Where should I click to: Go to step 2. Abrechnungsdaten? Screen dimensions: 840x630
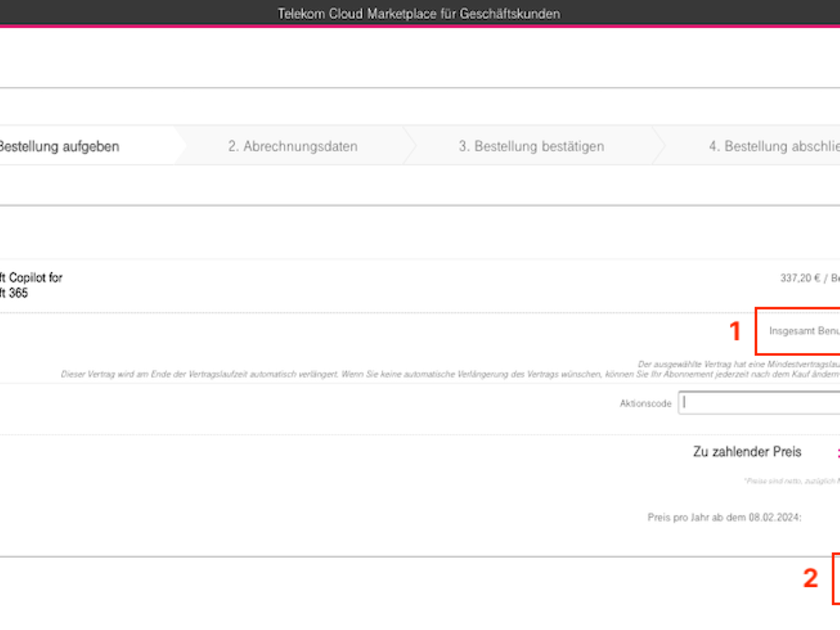pyautogui.click(x=292, y=146)
